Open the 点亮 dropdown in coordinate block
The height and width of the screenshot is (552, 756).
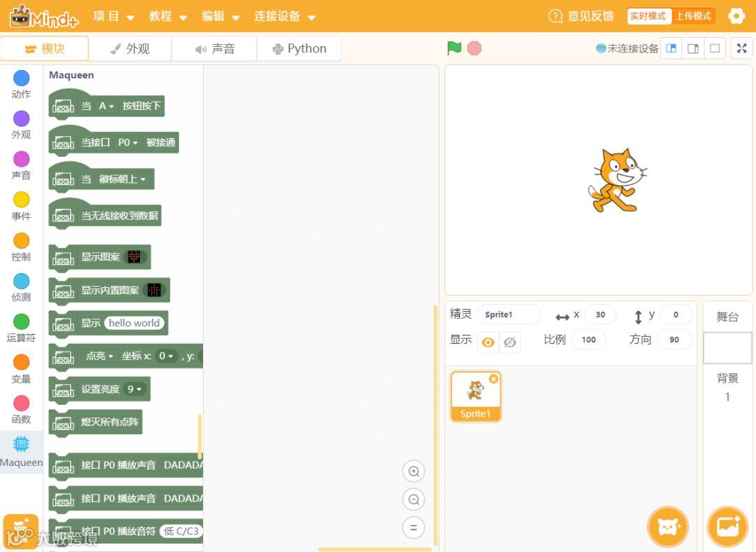[x=99, y=356]
